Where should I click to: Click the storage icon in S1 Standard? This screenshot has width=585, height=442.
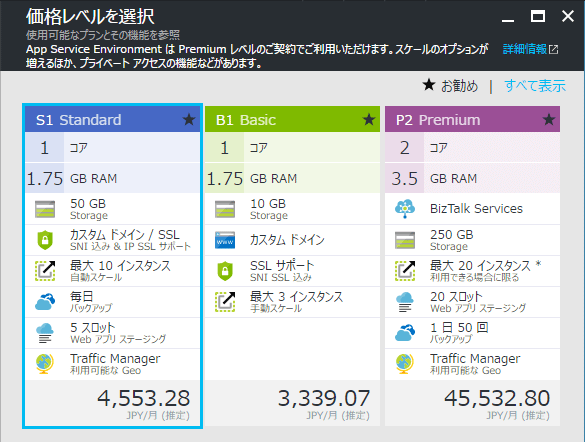[45, 209]
